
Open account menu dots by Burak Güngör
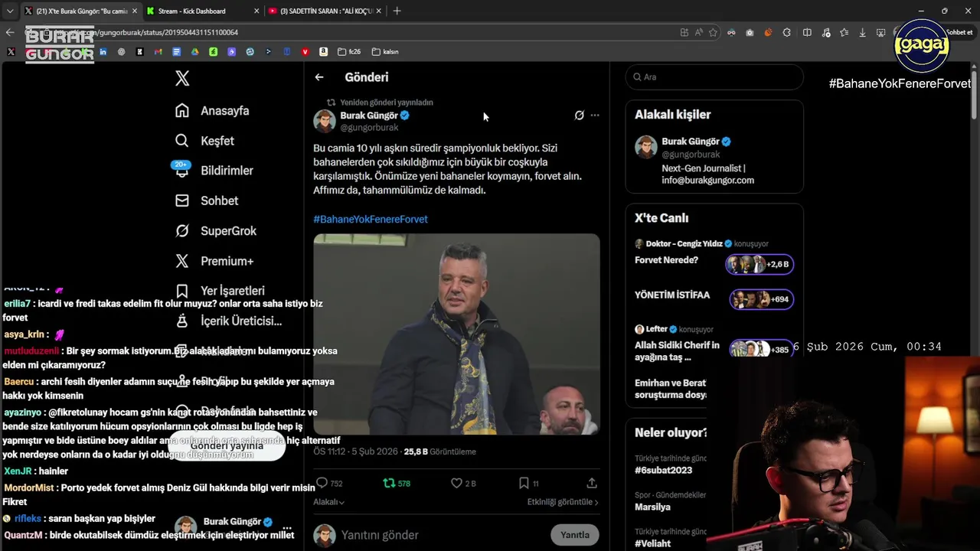(x=287, y=527)
